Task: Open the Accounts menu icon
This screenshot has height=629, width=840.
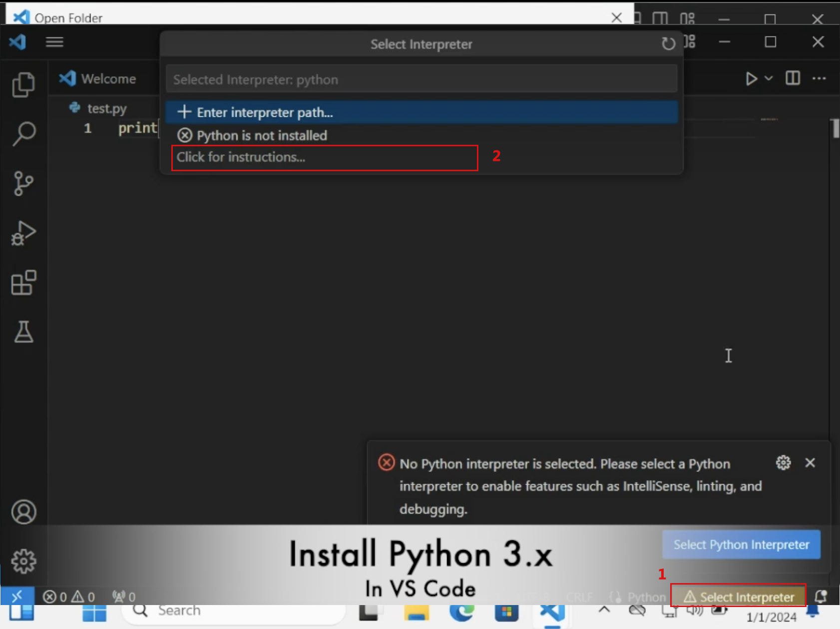Action: 23,512
